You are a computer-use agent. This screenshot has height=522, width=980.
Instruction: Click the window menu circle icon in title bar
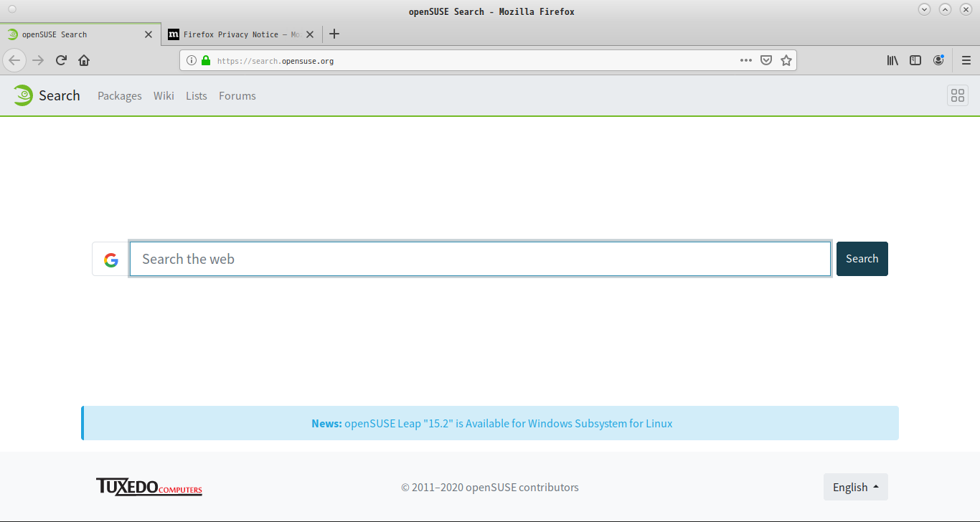coord(11,9)
